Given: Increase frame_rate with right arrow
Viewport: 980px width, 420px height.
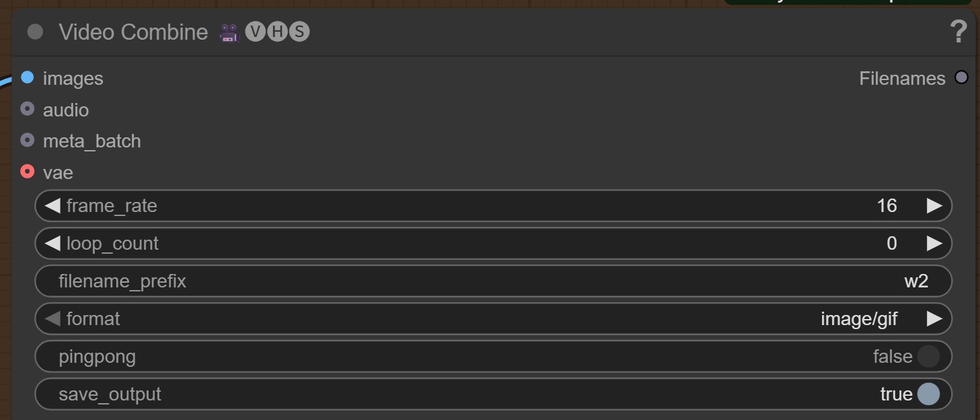Looking at the screenshot, I should (x=934, y=205).
